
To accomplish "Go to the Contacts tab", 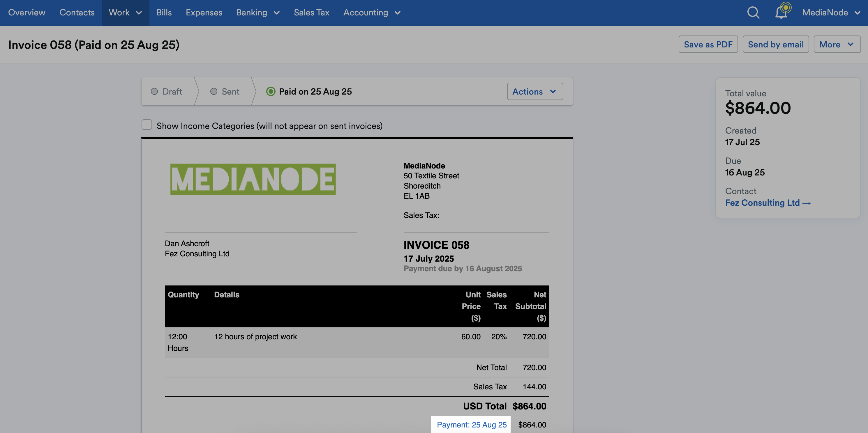I will point(77,13).
